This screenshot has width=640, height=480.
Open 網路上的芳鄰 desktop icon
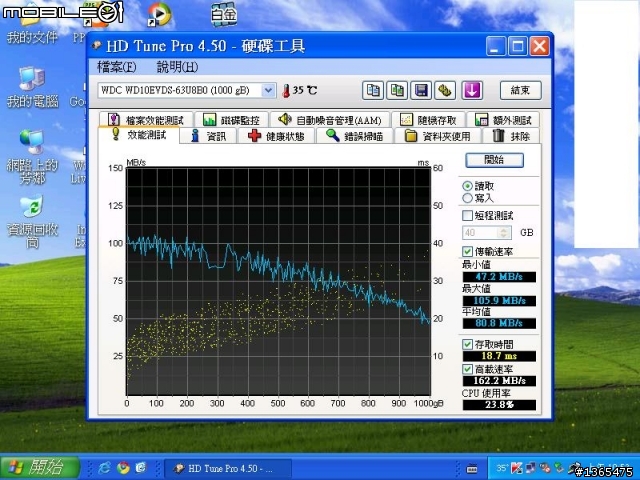click(x=32, y=157)
